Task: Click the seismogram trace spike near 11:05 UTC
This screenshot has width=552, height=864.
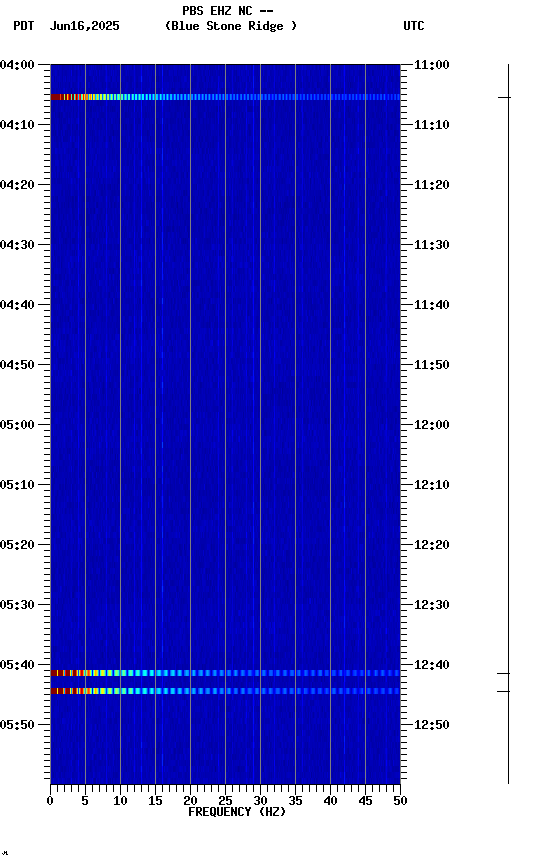Action: pos(505,98)
